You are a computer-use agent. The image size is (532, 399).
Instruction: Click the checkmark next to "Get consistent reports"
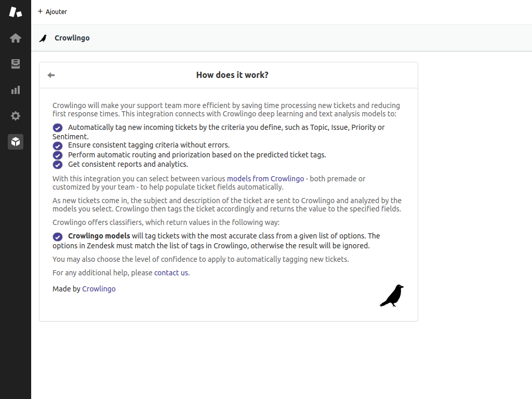[58, 165]
